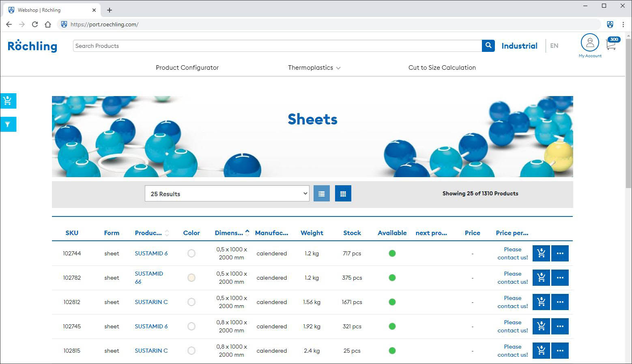This screenshot has width=632, height=364.
Task: Click the Röchling logo
Action: point(32,46)
